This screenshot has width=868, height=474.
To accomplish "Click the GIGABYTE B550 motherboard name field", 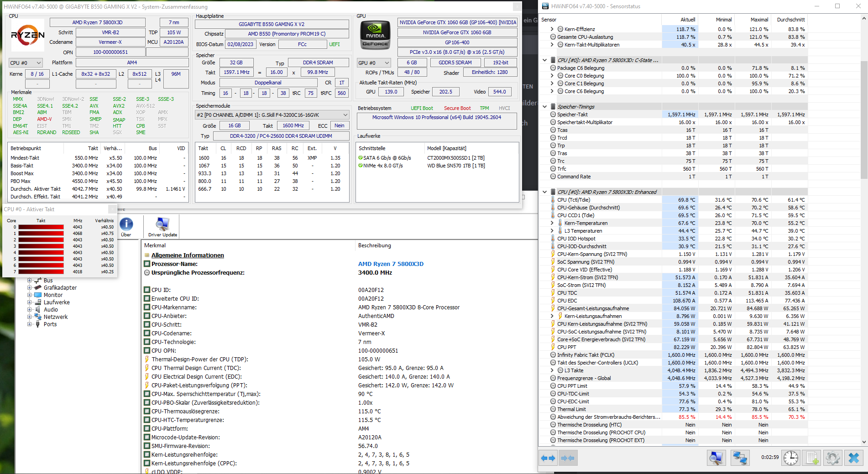I will (272, 24).
